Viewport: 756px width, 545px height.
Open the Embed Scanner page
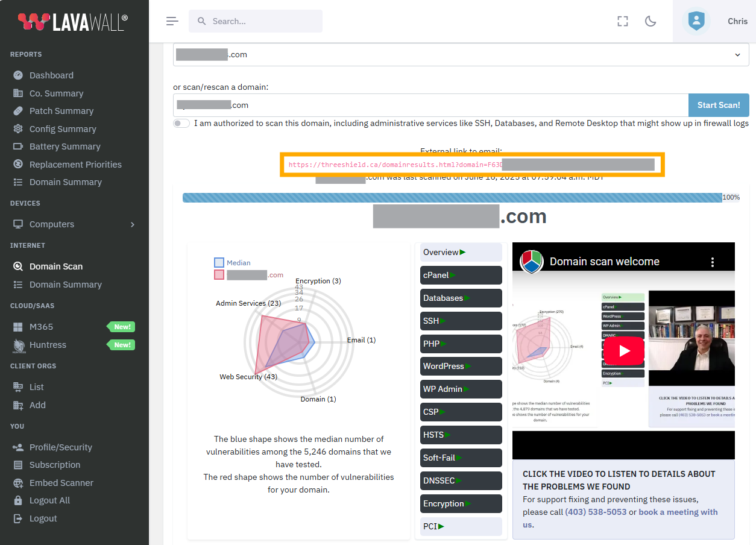60,482
